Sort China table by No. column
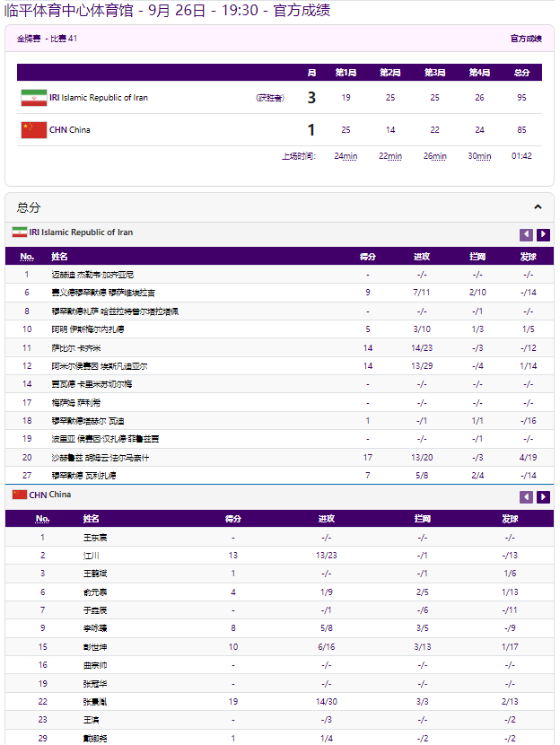Screen dimensions: 560x745 click(43, 519)
